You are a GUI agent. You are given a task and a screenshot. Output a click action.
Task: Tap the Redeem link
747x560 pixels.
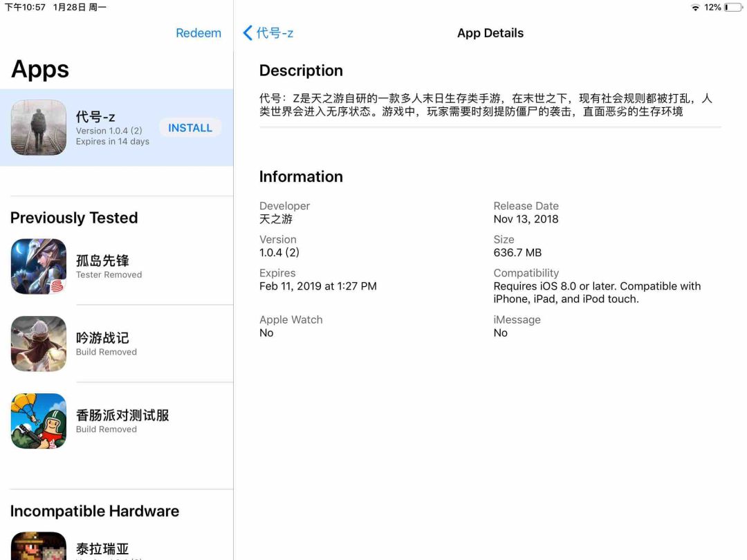[x=199, y=33]
